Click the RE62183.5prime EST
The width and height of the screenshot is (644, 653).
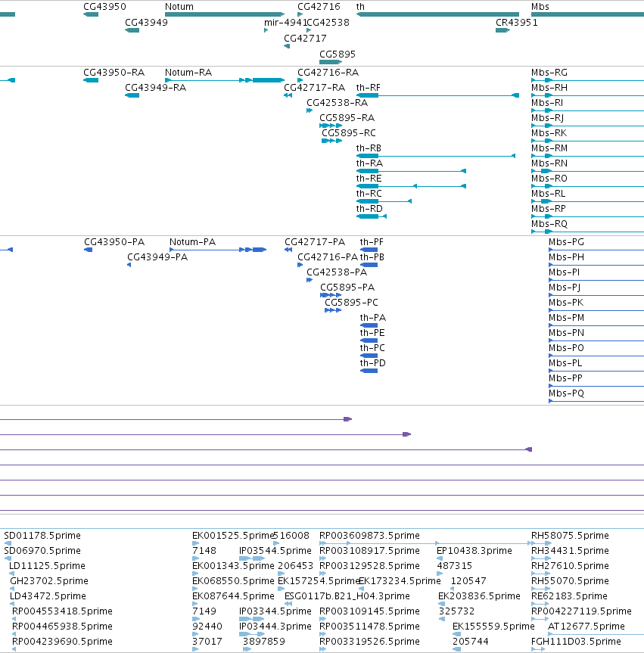(x=540, y=604)
